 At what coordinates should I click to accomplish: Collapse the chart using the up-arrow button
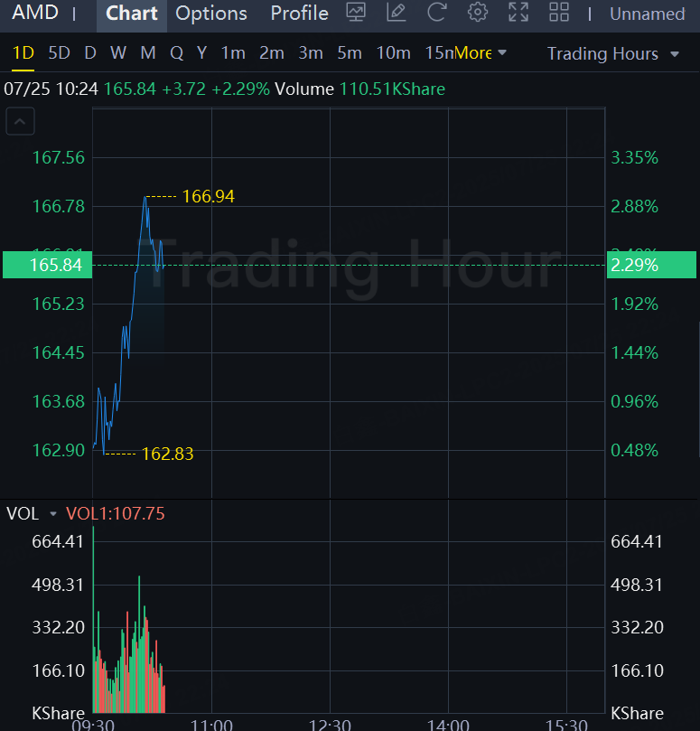20,121
